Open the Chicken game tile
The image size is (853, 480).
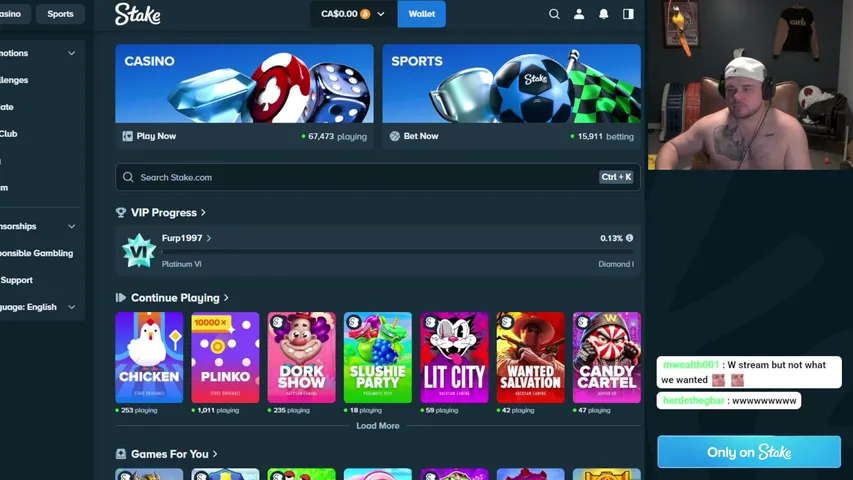pyautogui.click(x=149, y=358)
